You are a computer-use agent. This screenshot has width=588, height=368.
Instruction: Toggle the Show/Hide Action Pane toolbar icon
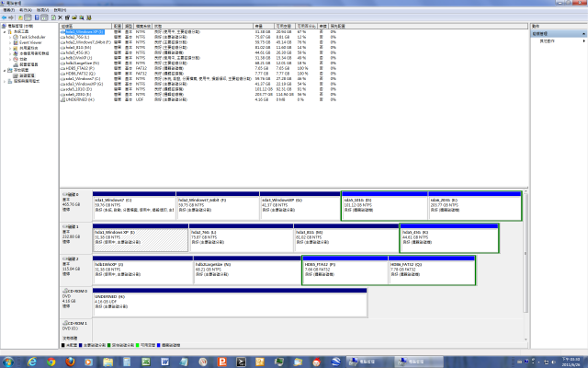point(44,17)
